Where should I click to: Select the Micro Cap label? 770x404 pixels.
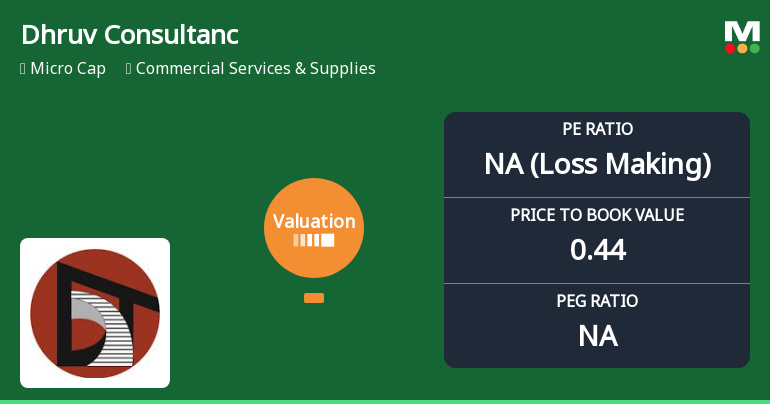coord(70,69)
